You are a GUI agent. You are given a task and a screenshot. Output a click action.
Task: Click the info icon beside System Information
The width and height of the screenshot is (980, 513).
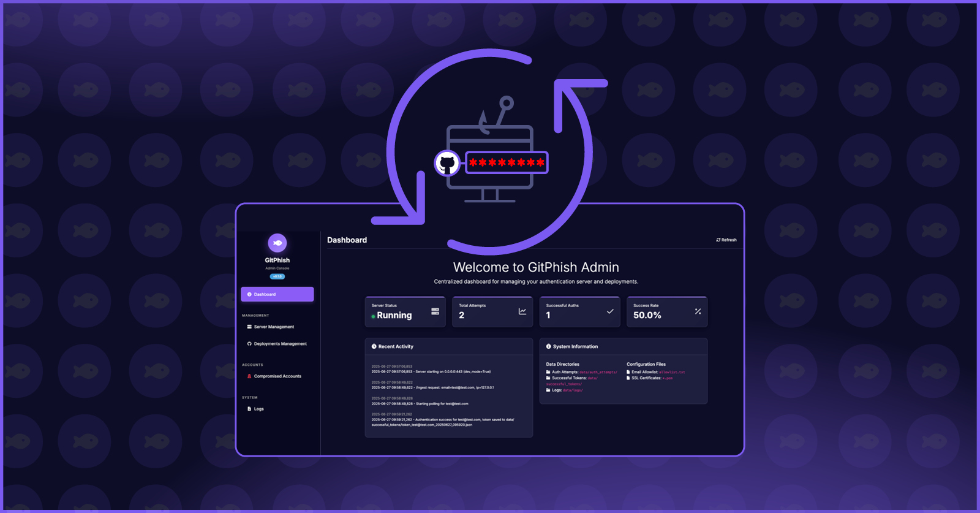[x=549, y=346]
